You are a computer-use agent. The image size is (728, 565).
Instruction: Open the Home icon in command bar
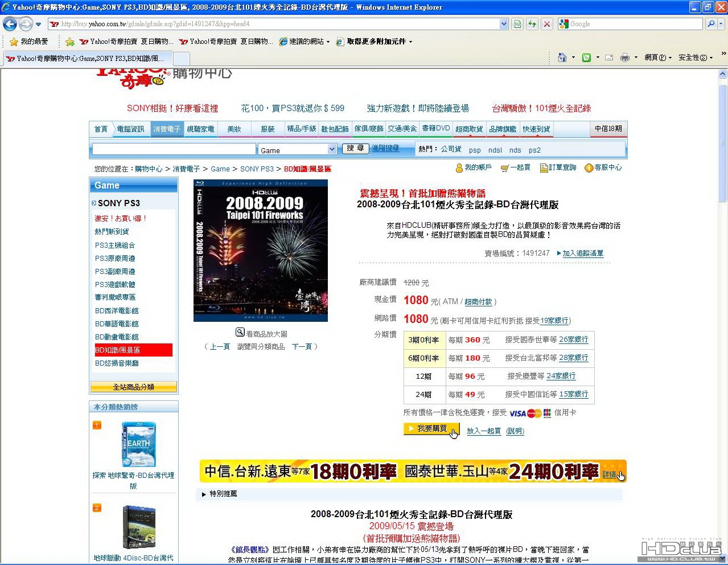tap(562, 58)
